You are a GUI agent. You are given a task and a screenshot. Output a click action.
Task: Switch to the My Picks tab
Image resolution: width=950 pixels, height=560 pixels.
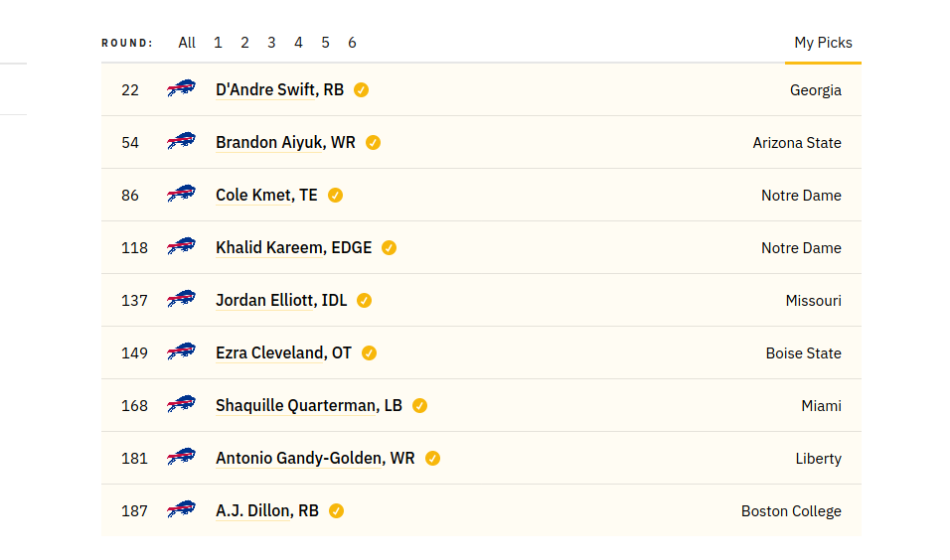(823, 43)
